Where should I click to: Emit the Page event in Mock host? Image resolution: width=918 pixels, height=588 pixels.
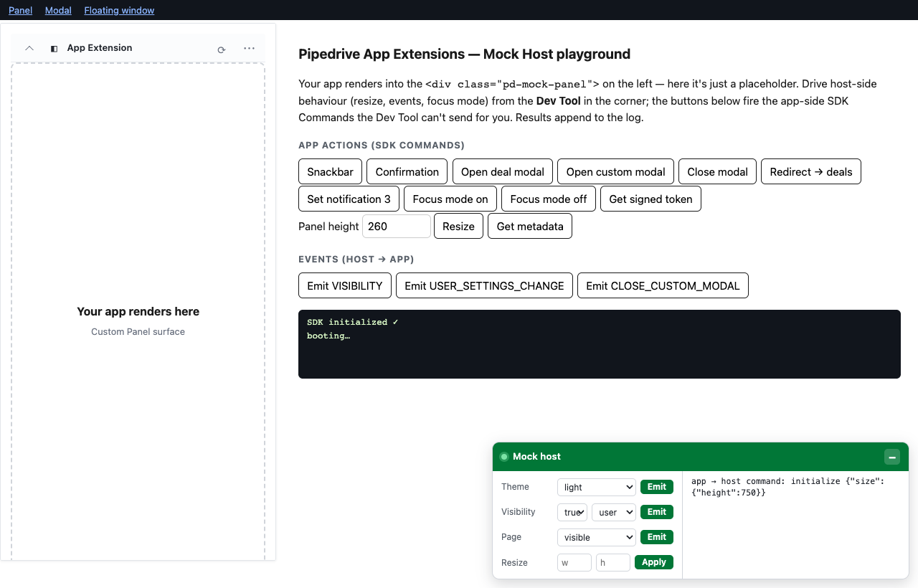[x=657, y=537]
